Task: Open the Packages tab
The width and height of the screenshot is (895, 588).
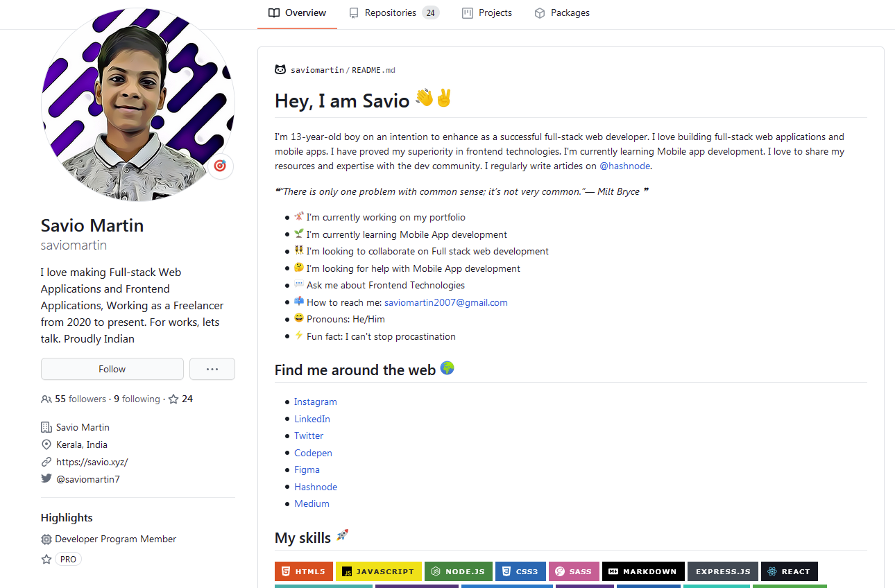Action: pyautogui.click(x=562, y=13)
